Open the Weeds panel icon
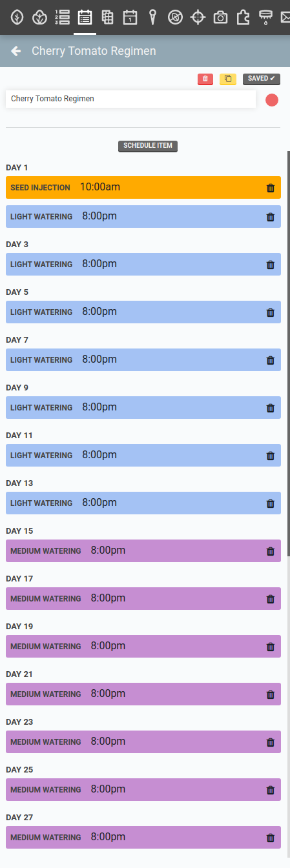This screenshot has width=290, height=868. (175, 17)
